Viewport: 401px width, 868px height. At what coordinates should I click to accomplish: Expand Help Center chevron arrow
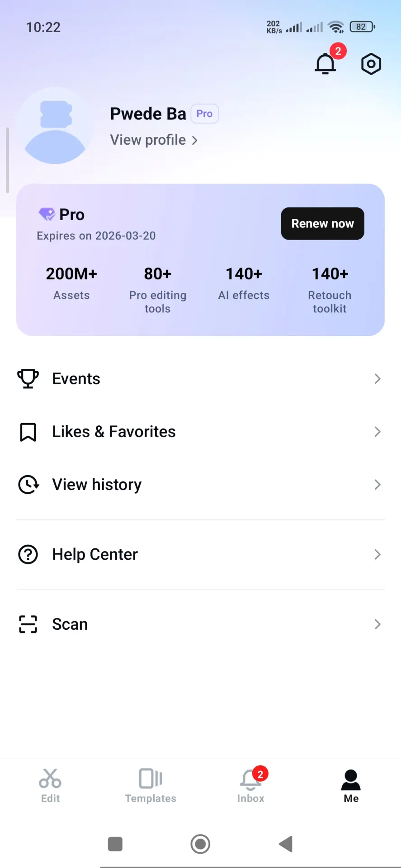[x=377, y=554]
